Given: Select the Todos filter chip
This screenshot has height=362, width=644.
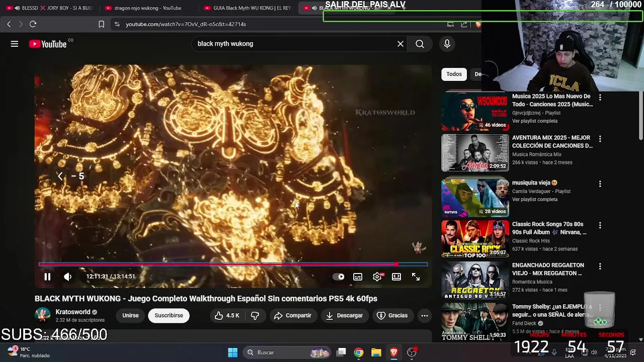Looking at the screenshot, I should [454, 74].
